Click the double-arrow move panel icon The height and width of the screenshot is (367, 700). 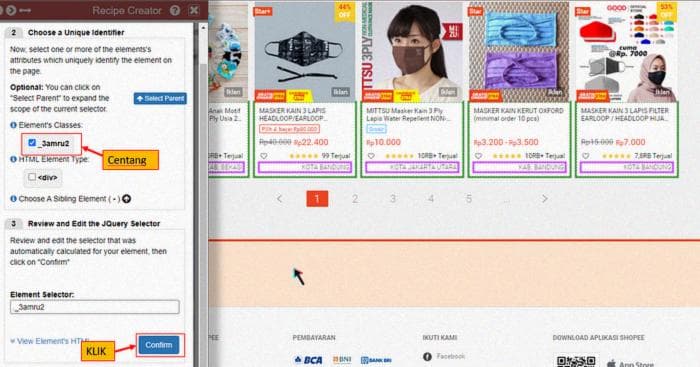[x=25, y=10]
